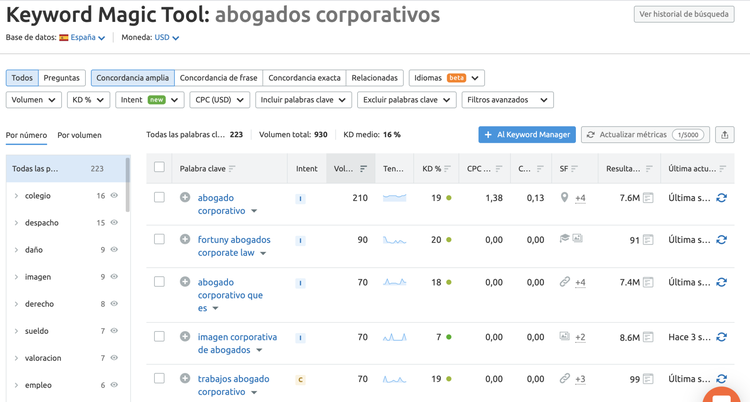The width and height of the screenshot is (750, 402).
Task: Click Actualizar métricas button
Action: [x=645, y=134]
